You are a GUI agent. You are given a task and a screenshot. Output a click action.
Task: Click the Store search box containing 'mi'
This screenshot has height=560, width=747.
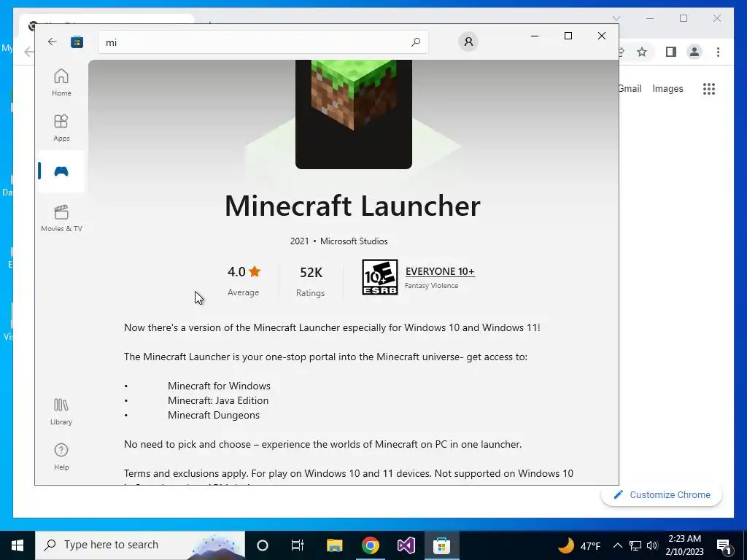point(263,42)
